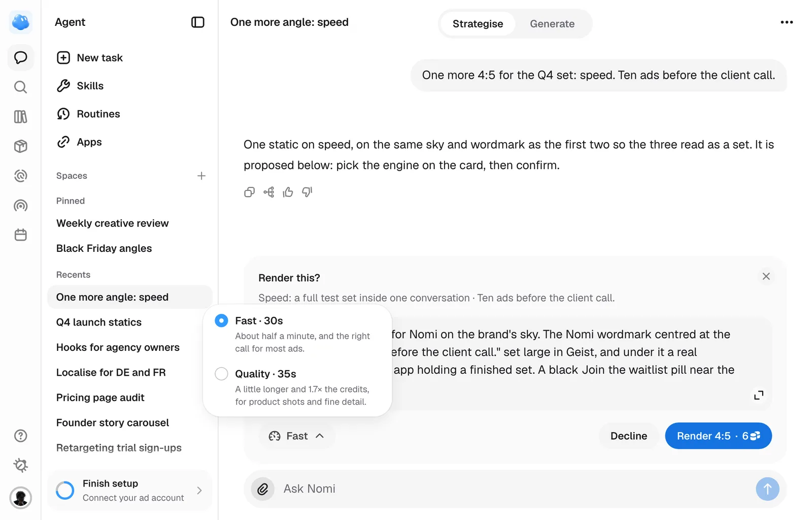Click the calendar icon in left rail

pos(20,235)
